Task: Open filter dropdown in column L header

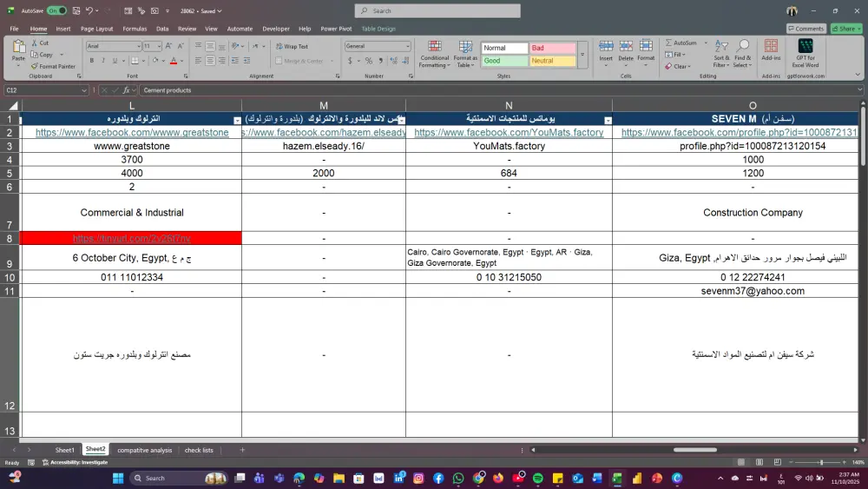Action: [237, 120]
